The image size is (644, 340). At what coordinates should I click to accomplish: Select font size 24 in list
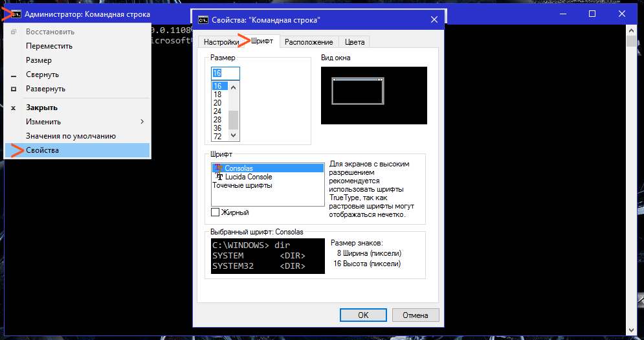219,111
